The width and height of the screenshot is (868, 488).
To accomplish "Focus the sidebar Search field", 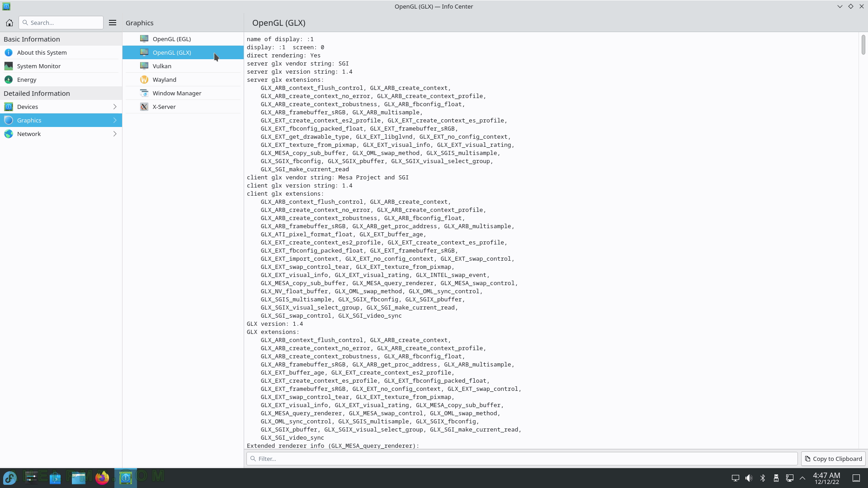I will tap(61, 23).
